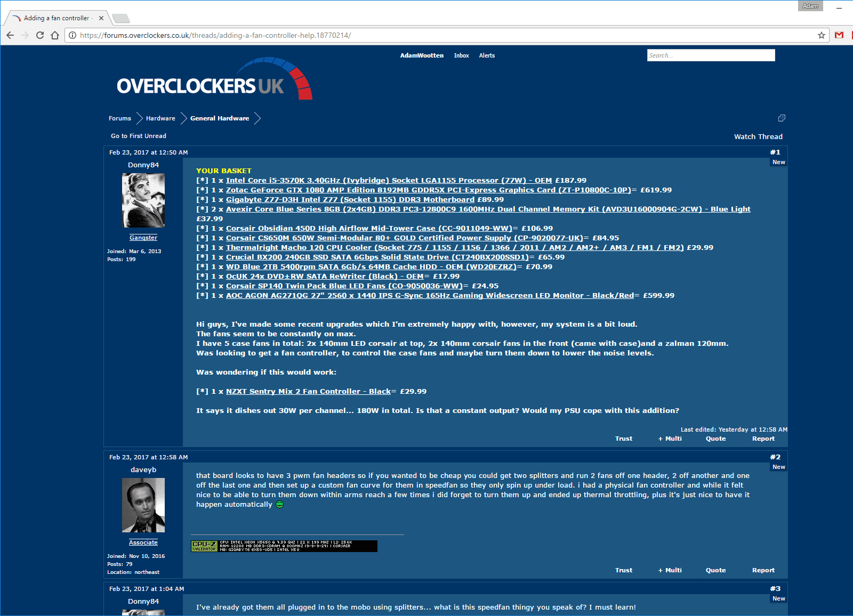Image resolution: width=853 pixels, height=616 pixels.
Task: Click the Adam Chrome profile button
Action: point(810,6)
